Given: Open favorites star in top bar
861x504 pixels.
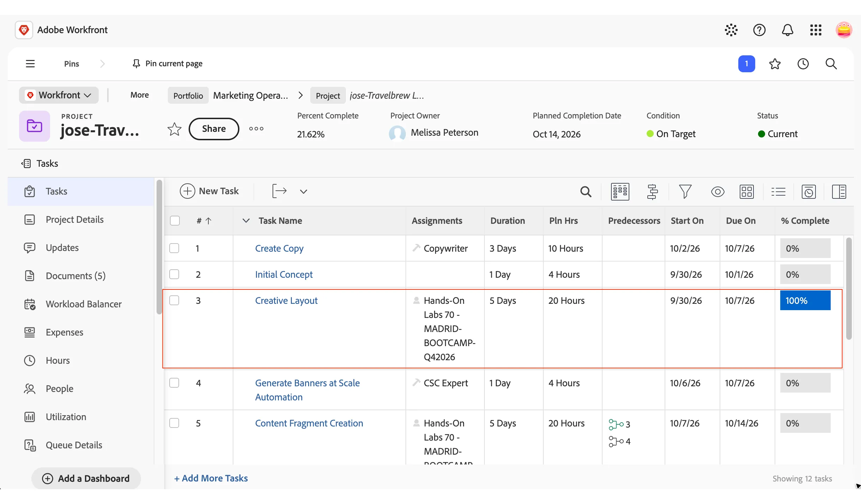Looking at the screenshot, I should (775, 64).
